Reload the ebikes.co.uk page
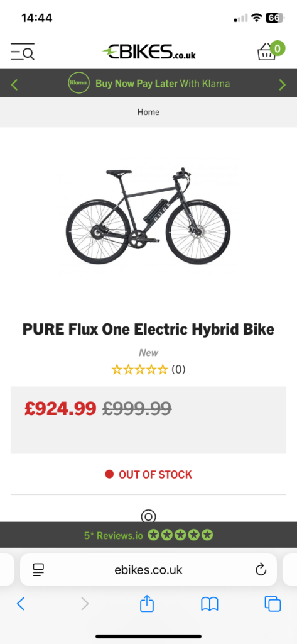The width and height of the screenshot is (297, 644). 261,569
